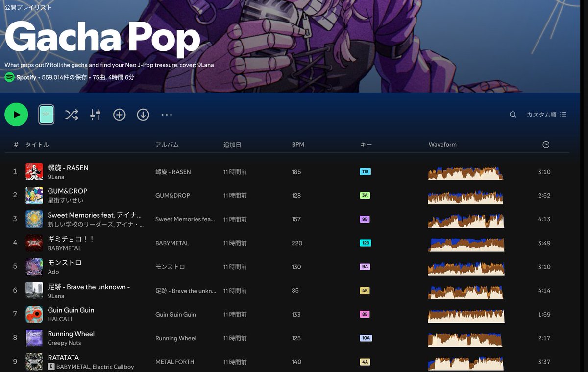This screenshot has width=588, height=372.
Task: Download the playlist
Action: tap(143, 115)
